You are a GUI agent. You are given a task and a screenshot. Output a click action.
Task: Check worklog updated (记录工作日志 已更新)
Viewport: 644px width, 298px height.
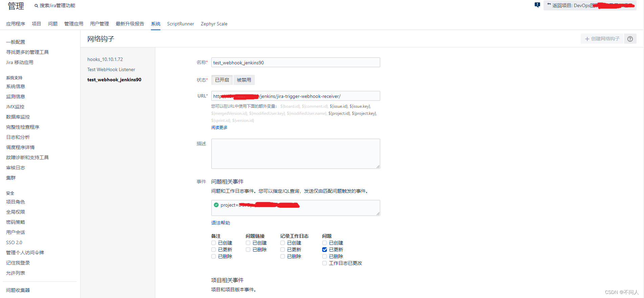click(x=283, y=250)
